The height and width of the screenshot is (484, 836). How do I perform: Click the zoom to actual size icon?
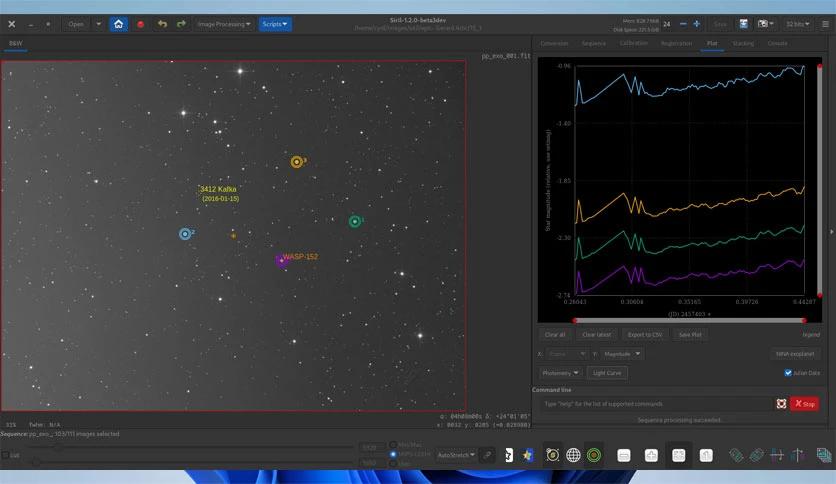coord(706,455)
